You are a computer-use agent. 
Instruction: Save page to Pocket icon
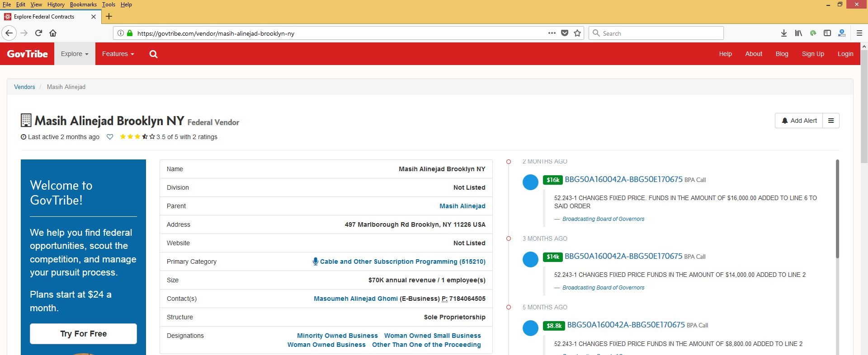pyautogui.click(x=565, y=33)
